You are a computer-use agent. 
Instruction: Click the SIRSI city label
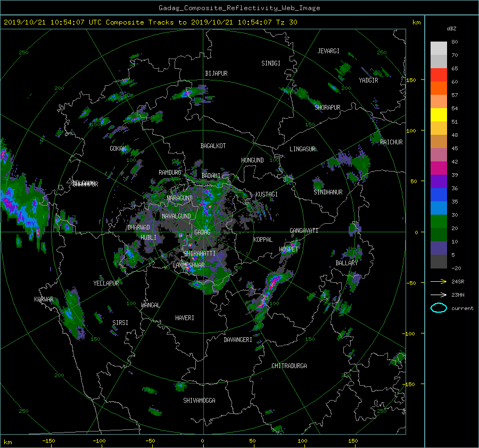point(120,323)
